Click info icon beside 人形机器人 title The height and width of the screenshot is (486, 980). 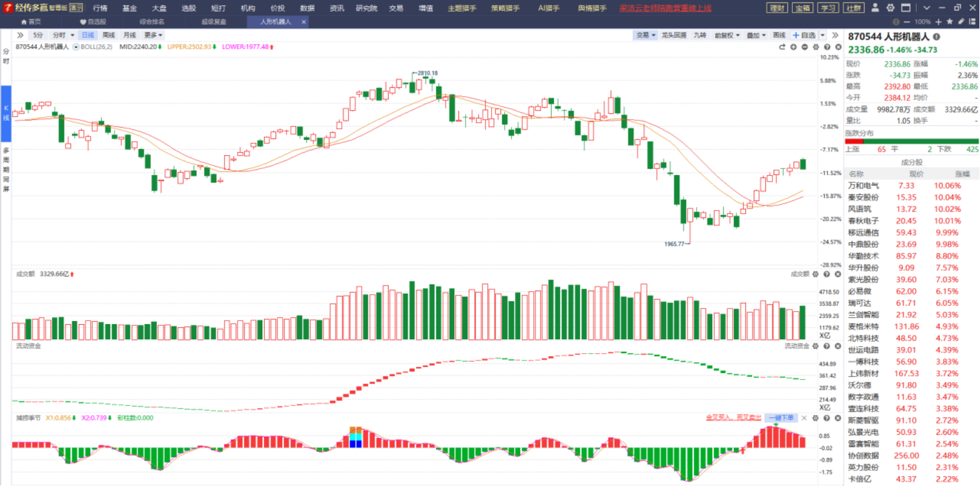coord(937,37)
